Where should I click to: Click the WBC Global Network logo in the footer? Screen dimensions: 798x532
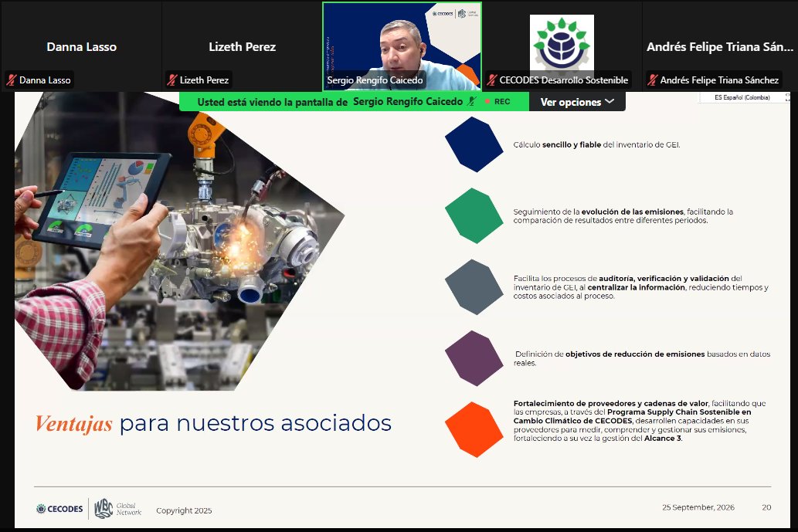[x=118, y=509]
